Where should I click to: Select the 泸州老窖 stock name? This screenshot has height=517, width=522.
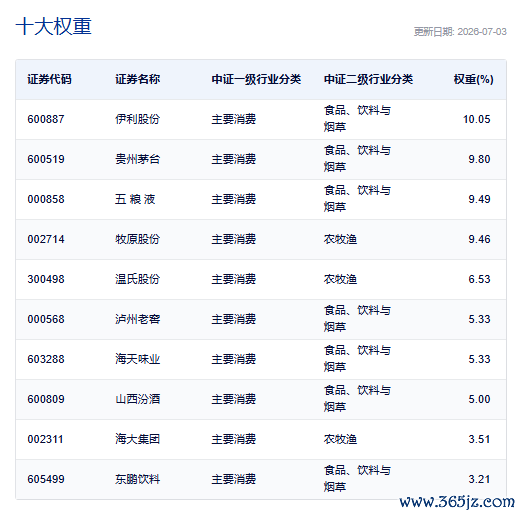(x=137, y=319)
